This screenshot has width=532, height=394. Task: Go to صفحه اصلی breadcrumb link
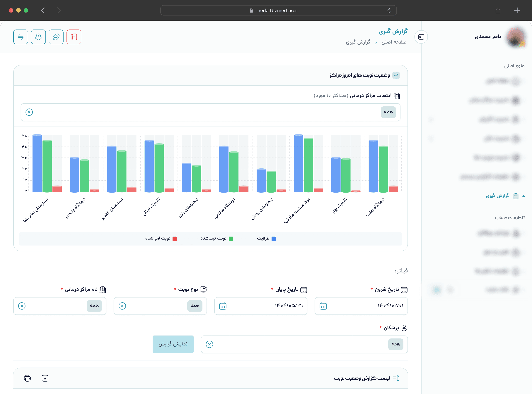(x=394, y=42)
